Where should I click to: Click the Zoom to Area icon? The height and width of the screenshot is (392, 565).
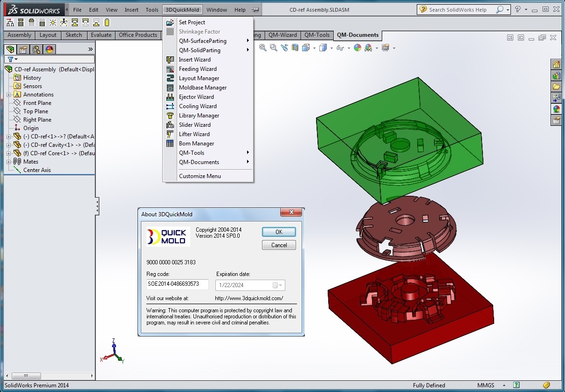coord(274,48)
